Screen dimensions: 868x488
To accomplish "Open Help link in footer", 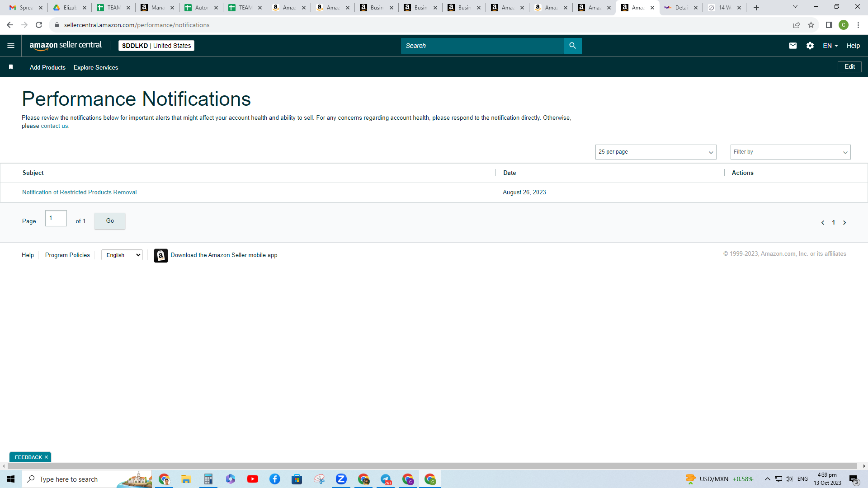I will click(28, 255).
